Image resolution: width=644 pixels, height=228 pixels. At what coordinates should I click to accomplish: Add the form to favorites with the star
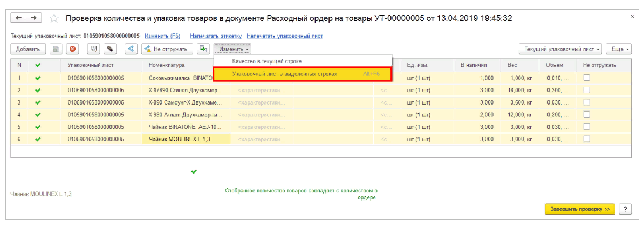point(54,19)
